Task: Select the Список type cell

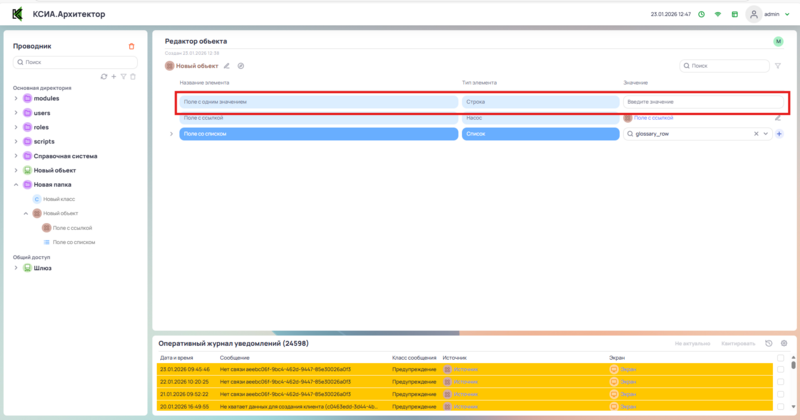Action: click(x=540, y=134)
